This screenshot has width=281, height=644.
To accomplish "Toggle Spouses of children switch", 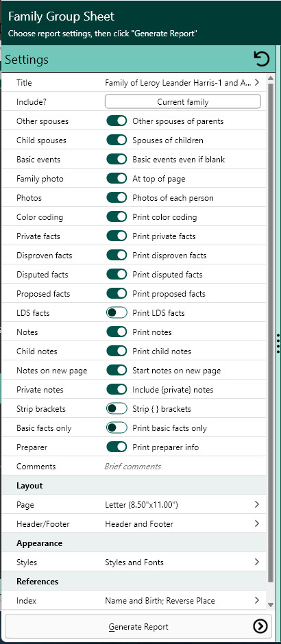I will pos(117,140).
